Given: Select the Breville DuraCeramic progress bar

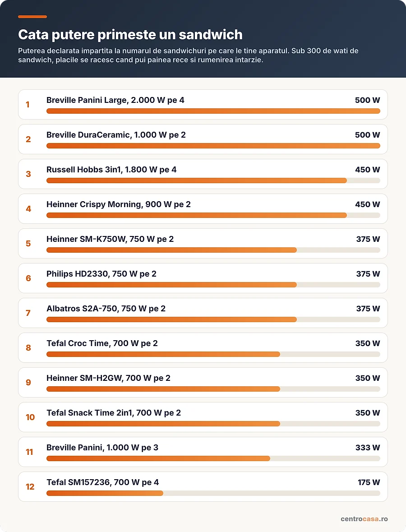Looking at the screenshot, I should [213, 146].
